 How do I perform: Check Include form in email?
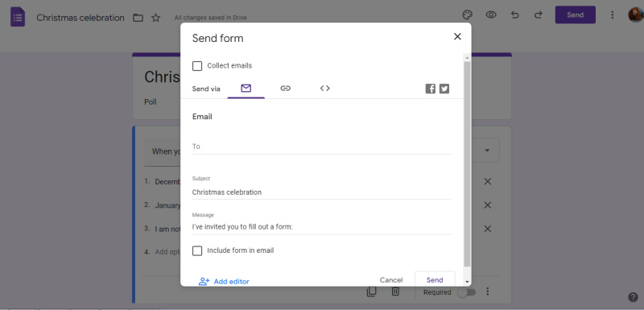pos(197,250)
